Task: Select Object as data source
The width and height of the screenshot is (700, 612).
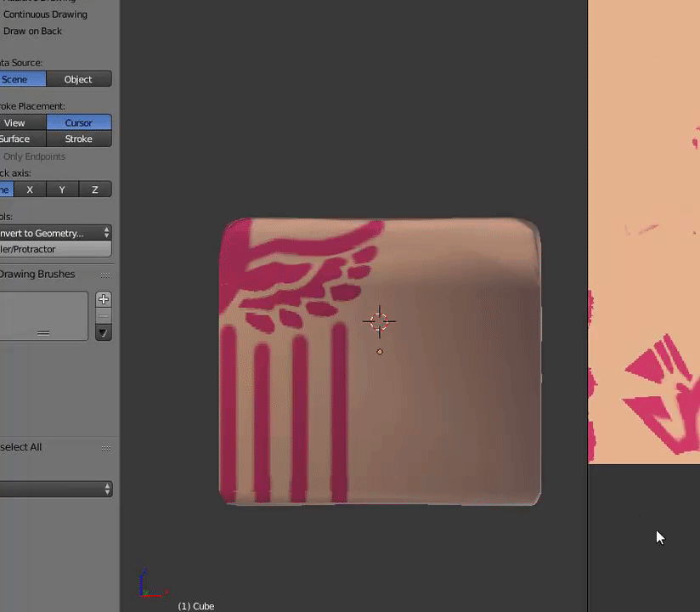Action: click(x=78, y=79)
